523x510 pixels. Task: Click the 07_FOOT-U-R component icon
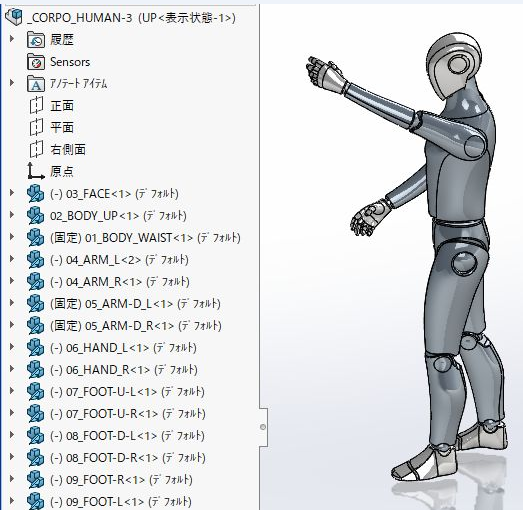tap(35, 414)
